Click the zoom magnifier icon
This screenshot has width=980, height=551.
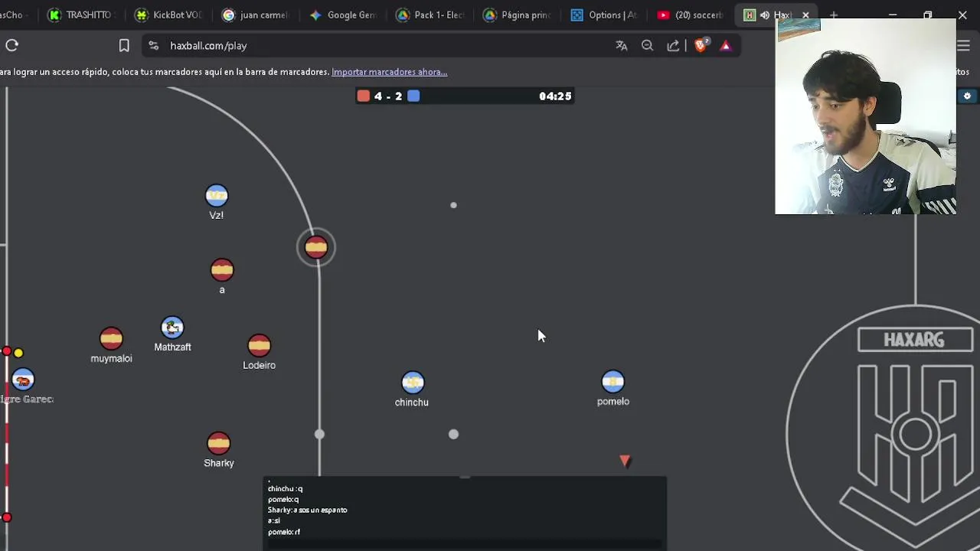click(x=648, y=46)
